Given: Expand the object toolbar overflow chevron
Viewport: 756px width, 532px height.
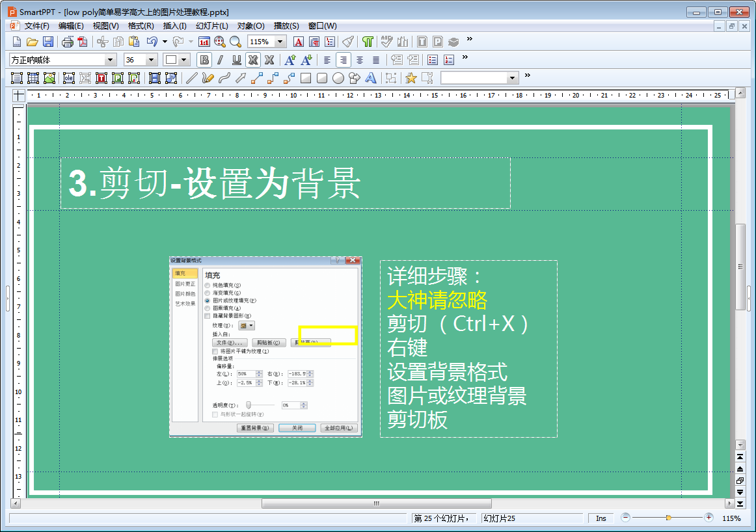Looking at the screenshot, I should [527, 75].
